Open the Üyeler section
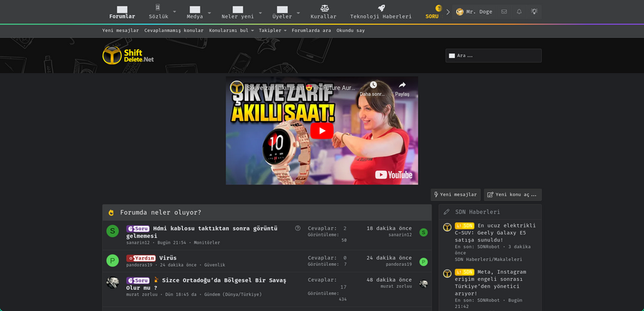This screenshot has height=311, width=644. pos(282,12)
